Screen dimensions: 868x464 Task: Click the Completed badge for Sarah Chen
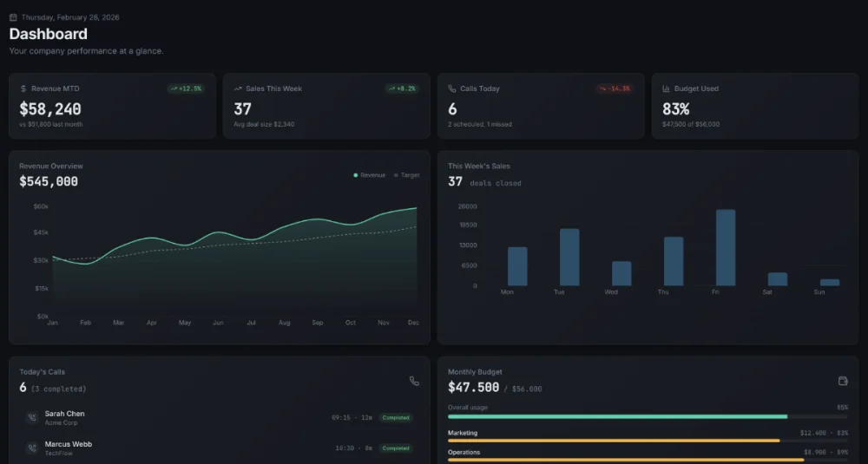(x=396, y=417)
